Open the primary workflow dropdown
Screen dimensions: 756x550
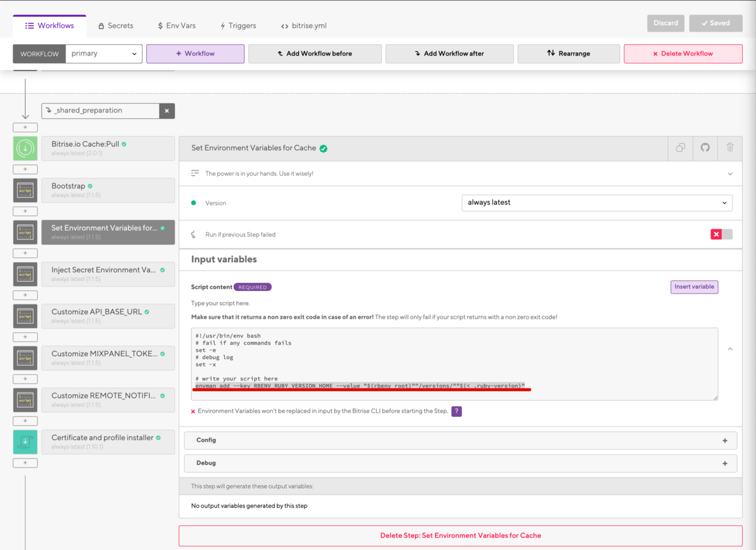(x=104, y=54)
